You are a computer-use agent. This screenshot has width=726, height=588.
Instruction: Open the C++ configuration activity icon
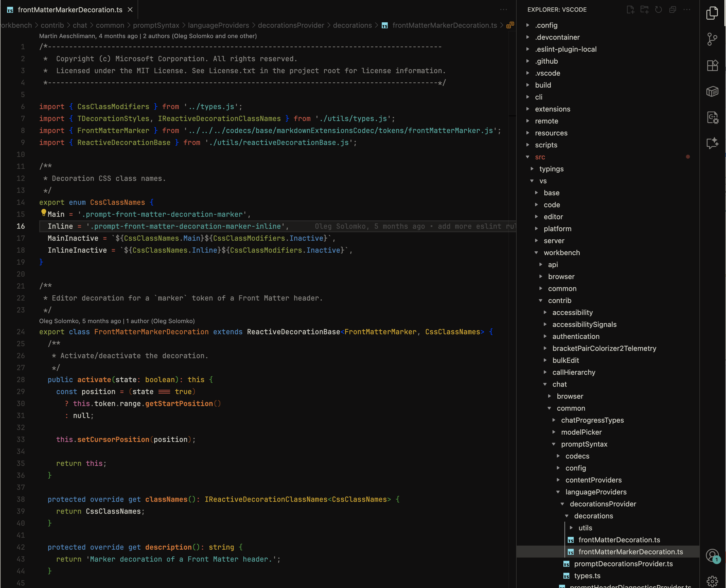pyautogui.click(x=712, y=117)
